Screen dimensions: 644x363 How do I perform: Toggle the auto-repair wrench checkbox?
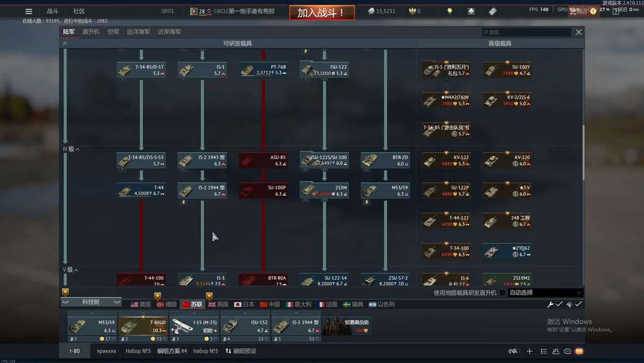tap(559, 304)
